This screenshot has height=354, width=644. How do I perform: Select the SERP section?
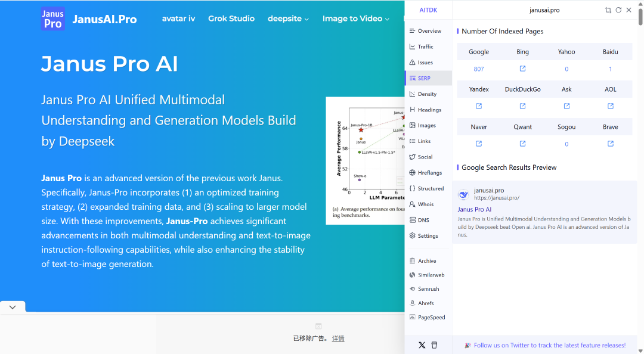[428, 78]
